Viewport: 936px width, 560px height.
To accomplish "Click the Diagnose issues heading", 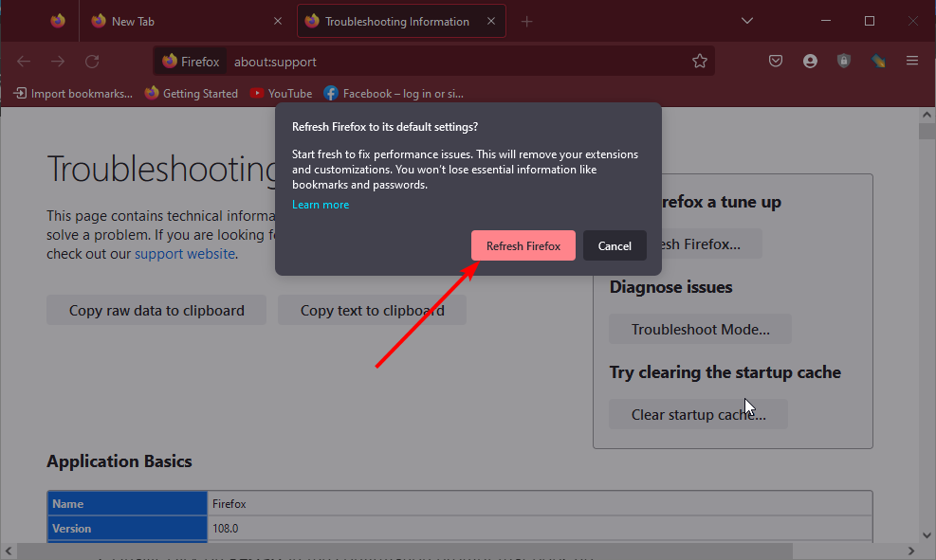I will pos(671,287).
